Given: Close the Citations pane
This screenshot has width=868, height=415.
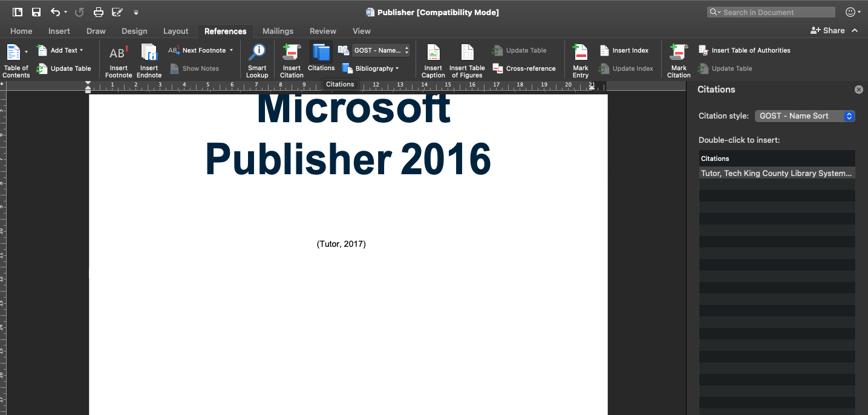Looking at the screenshot, I should [x=858, y=90].
